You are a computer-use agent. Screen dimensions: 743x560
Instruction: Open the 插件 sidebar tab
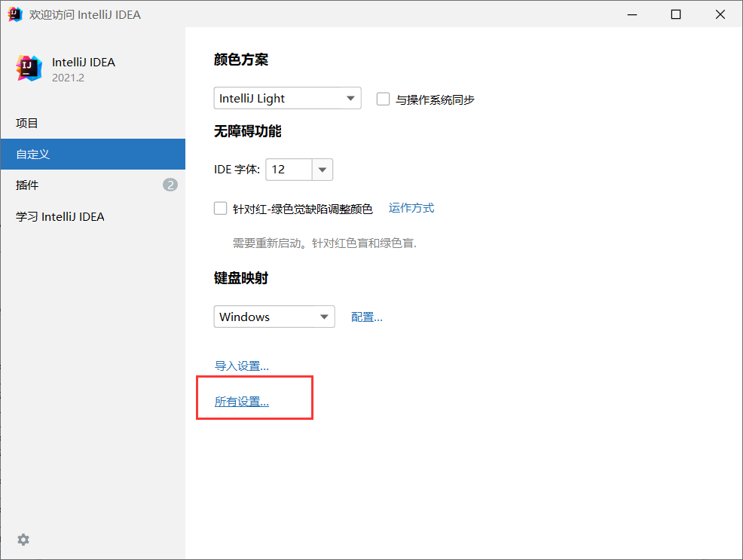pyautogui.click(x=93, y=185)
